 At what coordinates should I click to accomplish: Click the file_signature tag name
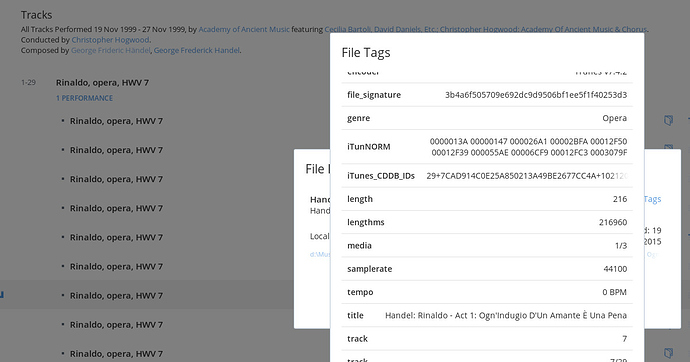[374, 95]
